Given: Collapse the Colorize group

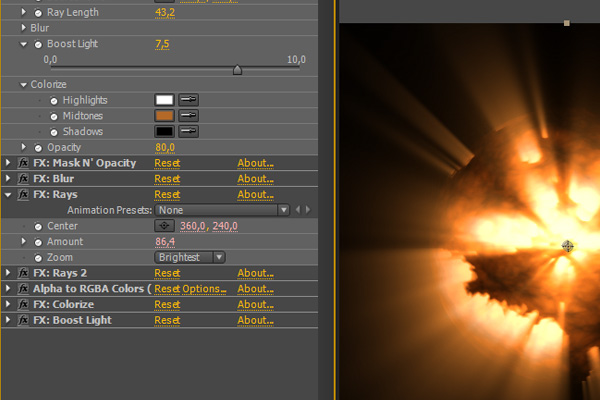Looking at the screenshot, I should point(24,85).
